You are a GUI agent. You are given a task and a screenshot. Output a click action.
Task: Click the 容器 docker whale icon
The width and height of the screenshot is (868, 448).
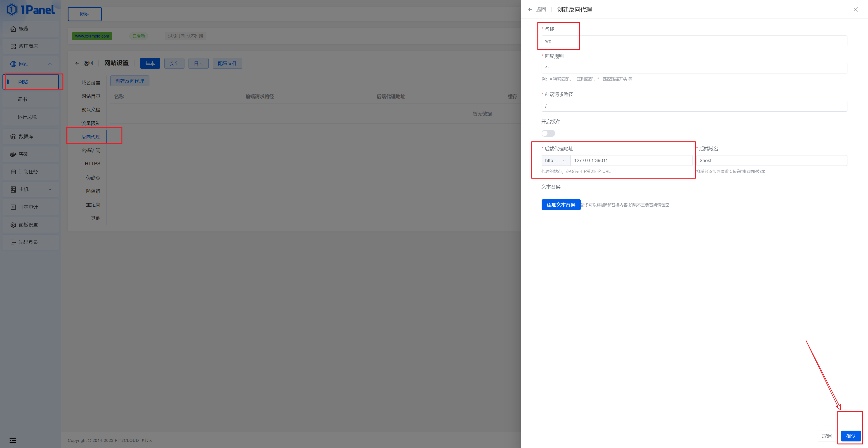tap(13, 154)
